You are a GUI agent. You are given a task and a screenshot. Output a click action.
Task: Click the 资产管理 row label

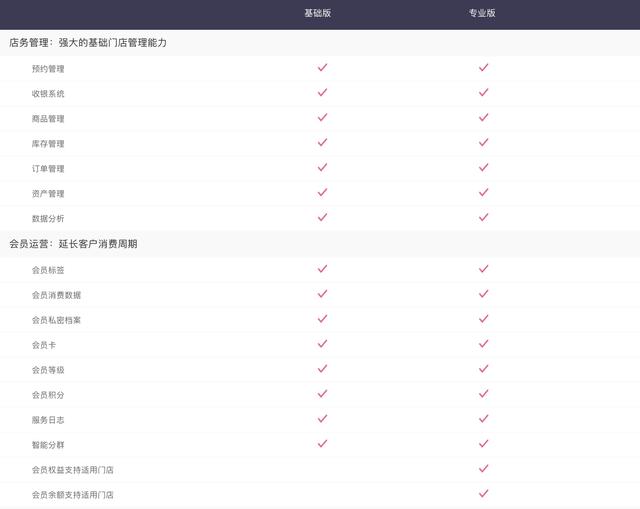click(48, 193)
